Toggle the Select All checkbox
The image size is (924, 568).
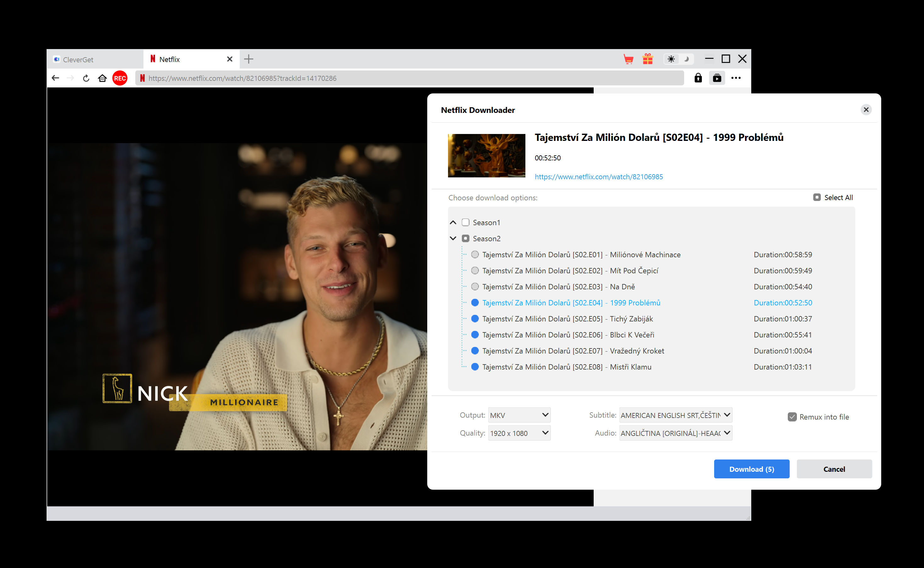point(817,197)
